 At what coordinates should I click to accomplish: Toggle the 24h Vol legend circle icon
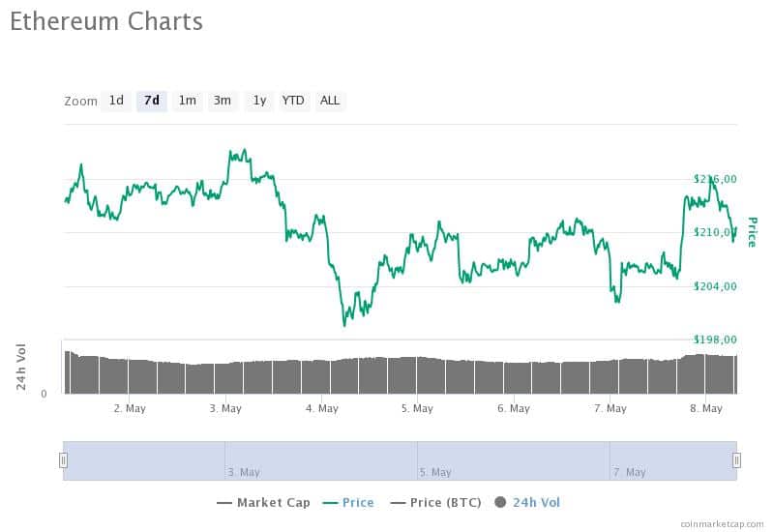[x=500, y=502]
